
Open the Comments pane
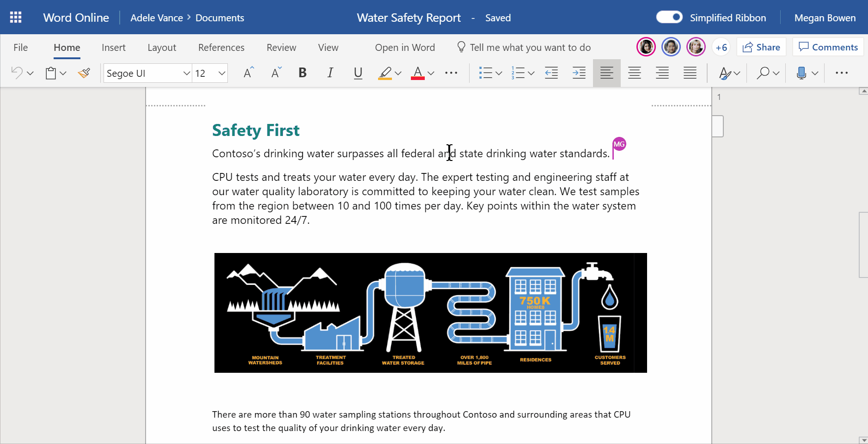(828, 47)
